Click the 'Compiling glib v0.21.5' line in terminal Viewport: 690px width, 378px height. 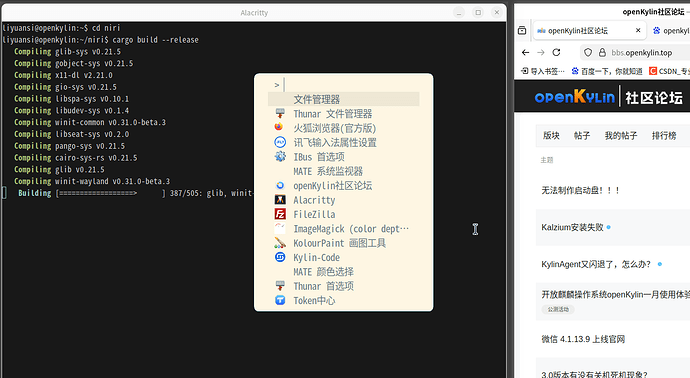pyautogui.click(x=59, y=169)
